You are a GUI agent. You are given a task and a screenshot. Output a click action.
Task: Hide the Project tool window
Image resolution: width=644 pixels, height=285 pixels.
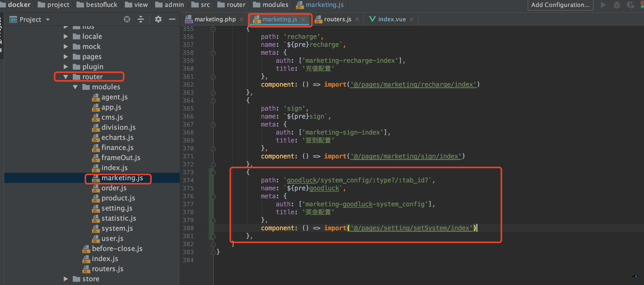[172, 19]
